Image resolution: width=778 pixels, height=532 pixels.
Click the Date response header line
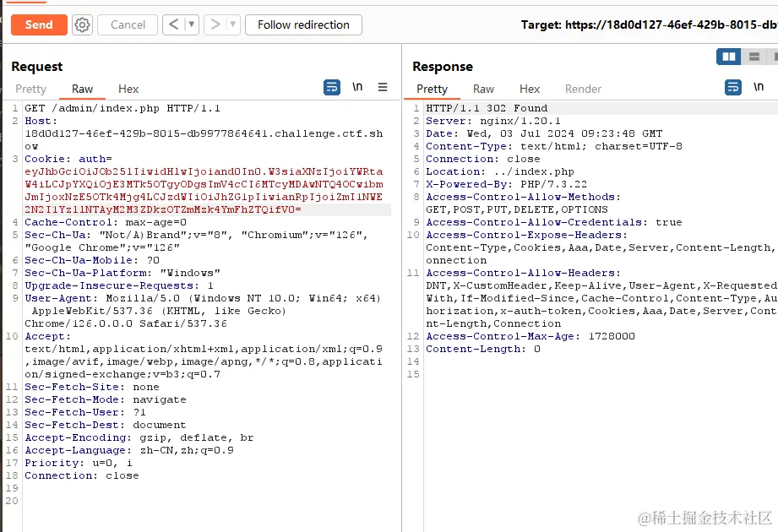(x=544, y=134)
